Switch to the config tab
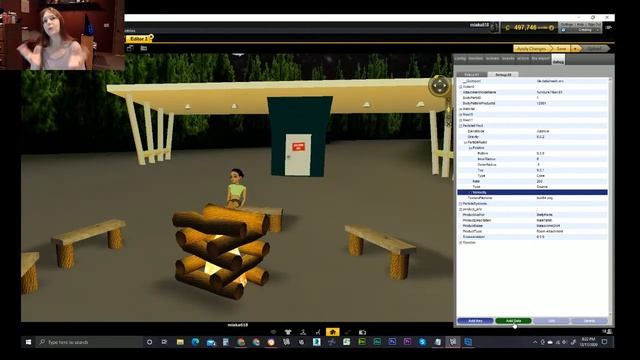The image size is (640, 360). [x=460, y=58]
